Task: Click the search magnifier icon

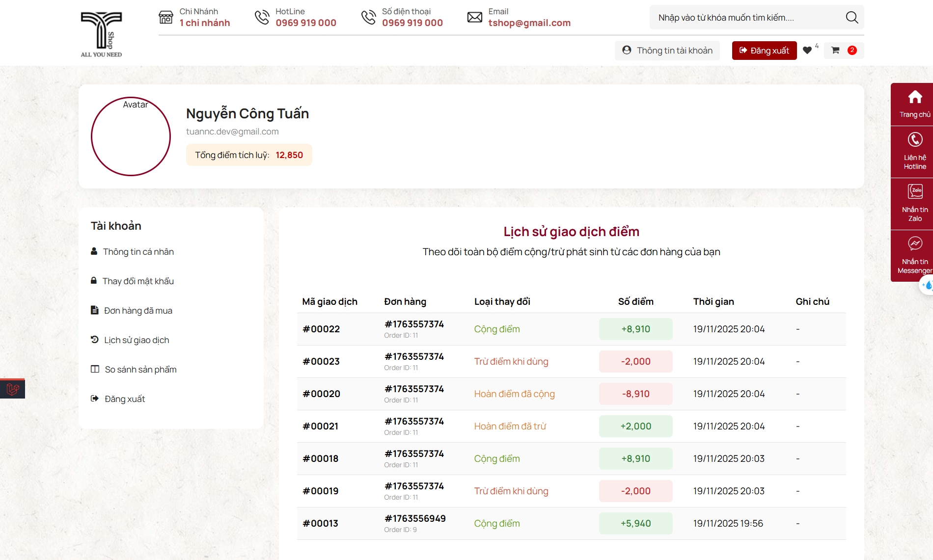Action: (x=851, y=18)
